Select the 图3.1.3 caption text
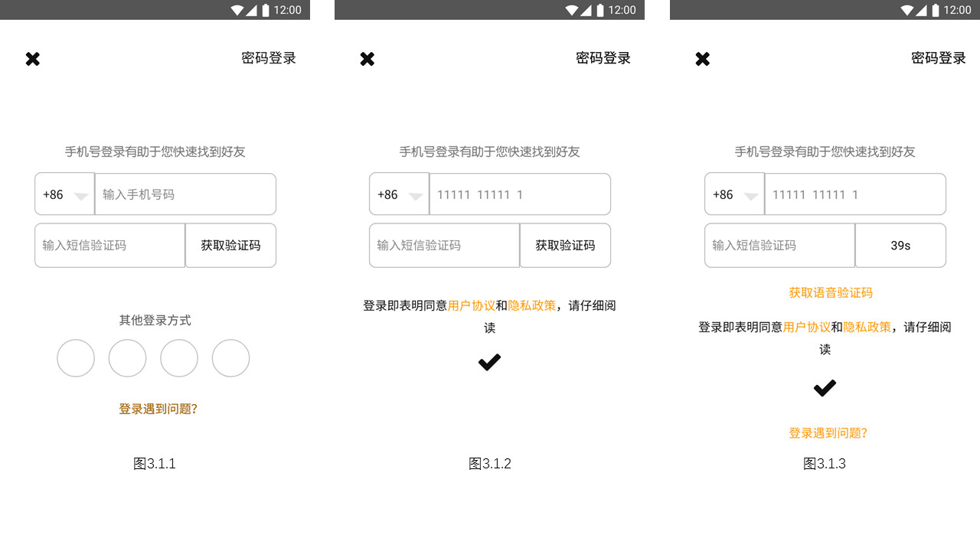The width and height of the screenshot is (980, 551). click(825, 464)
